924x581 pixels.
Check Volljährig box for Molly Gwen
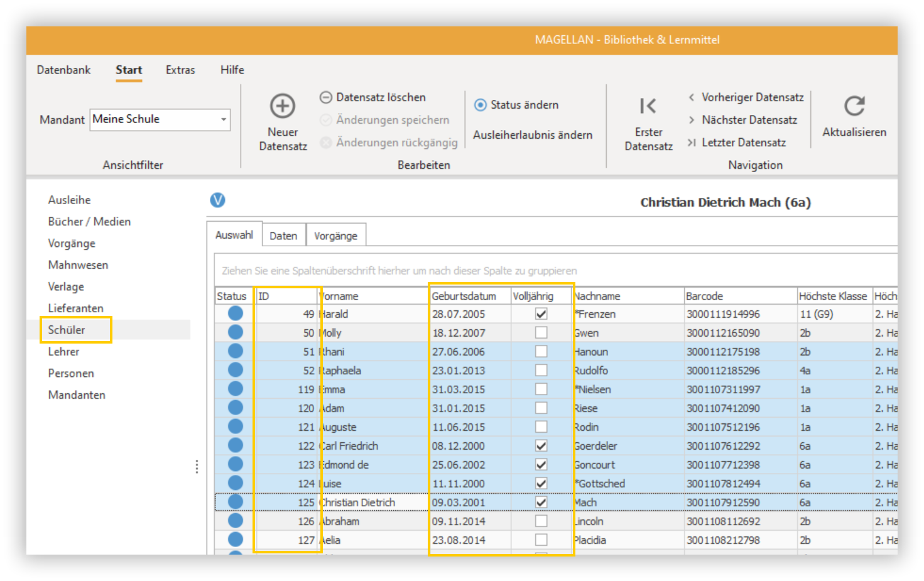pyautogui.click(x=541, y=332)
